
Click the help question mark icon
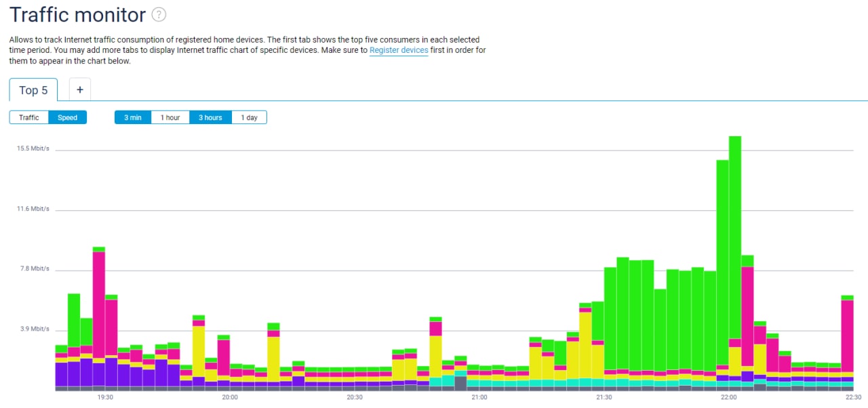coord(159,14)
